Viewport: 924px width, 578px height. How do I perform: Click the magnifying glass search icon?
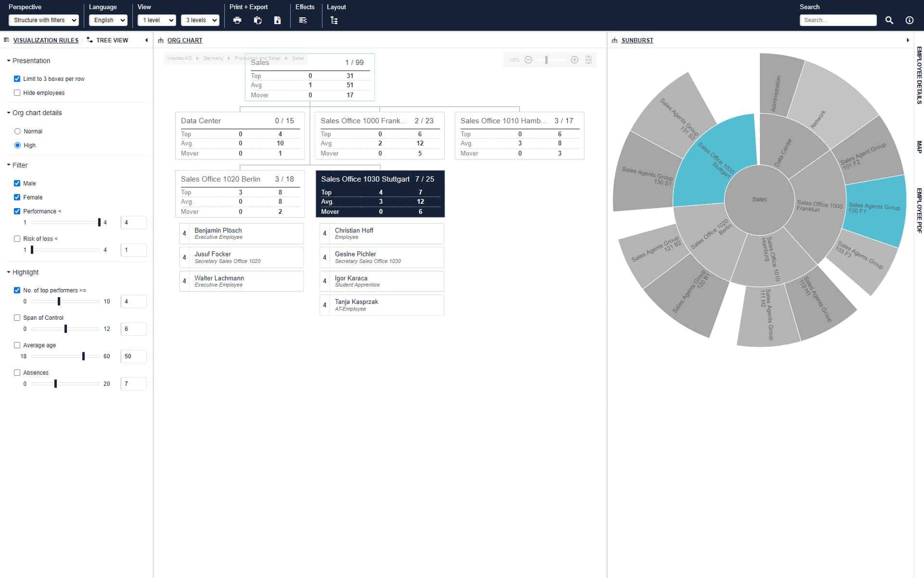(889, 20)
